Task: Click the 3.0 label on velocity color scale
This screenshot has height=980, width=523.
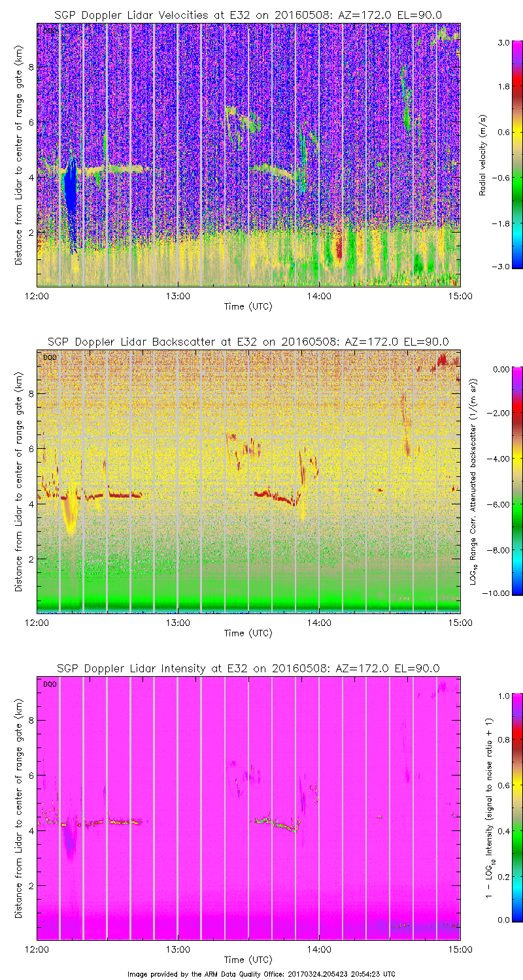Action: (x=501, y=42)
